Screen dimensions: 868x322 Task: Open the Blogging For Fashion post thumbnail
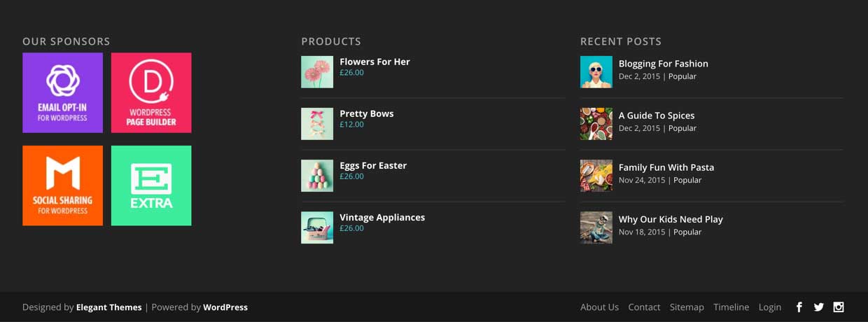point(596,72)
